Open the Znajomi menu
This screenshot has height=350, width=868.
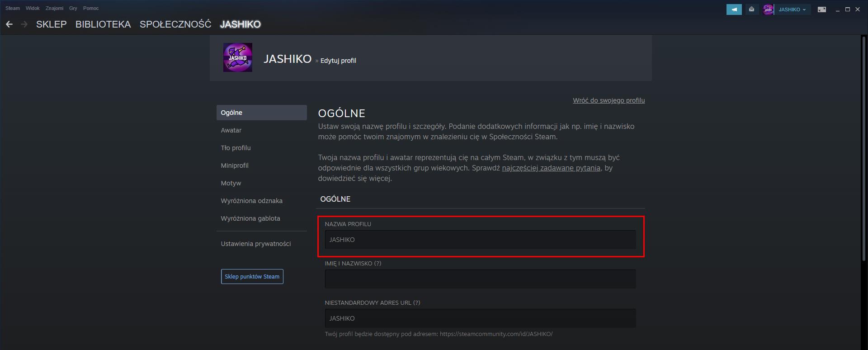[x=54, y=8]
